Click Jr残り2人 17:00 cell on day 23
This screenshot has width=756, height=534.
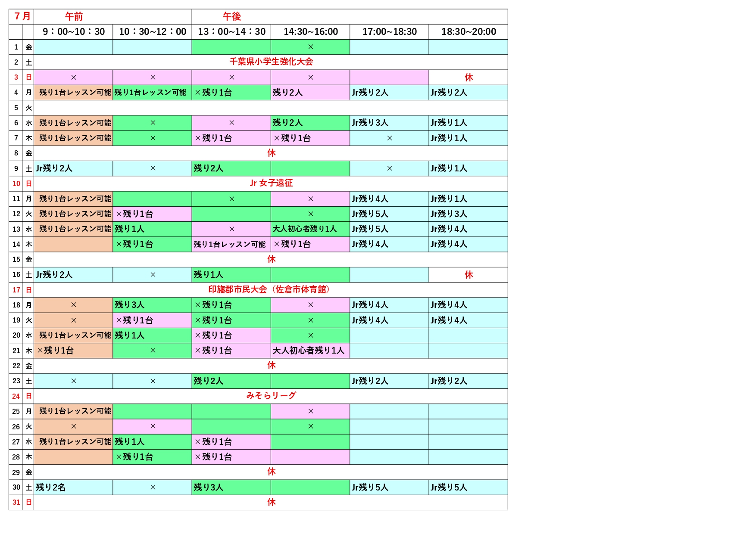390,381
